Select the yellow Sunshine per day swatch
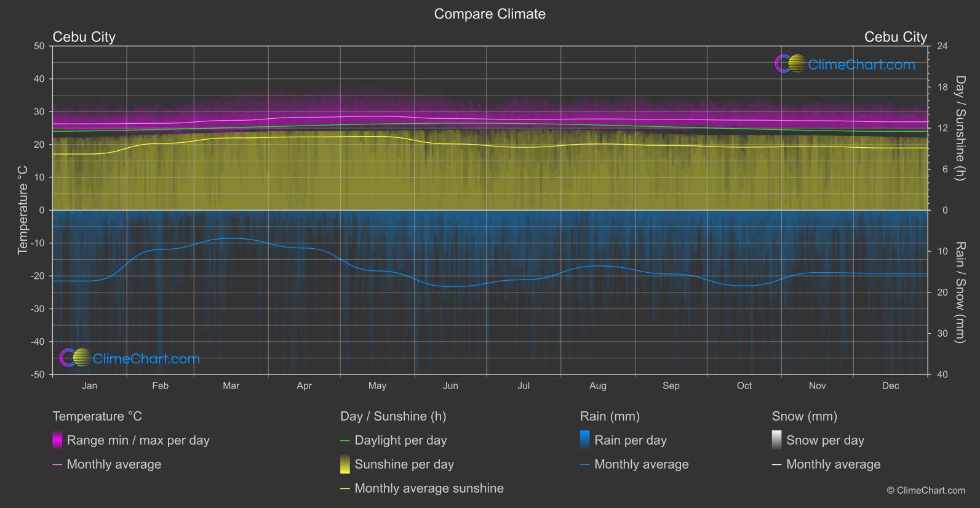 tap(345, 464)
